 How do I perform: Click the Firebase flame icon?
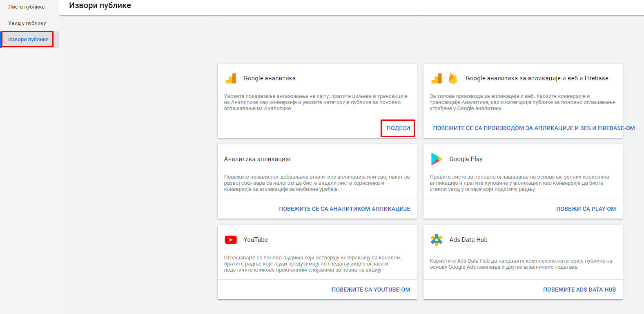tap(453, 78)
